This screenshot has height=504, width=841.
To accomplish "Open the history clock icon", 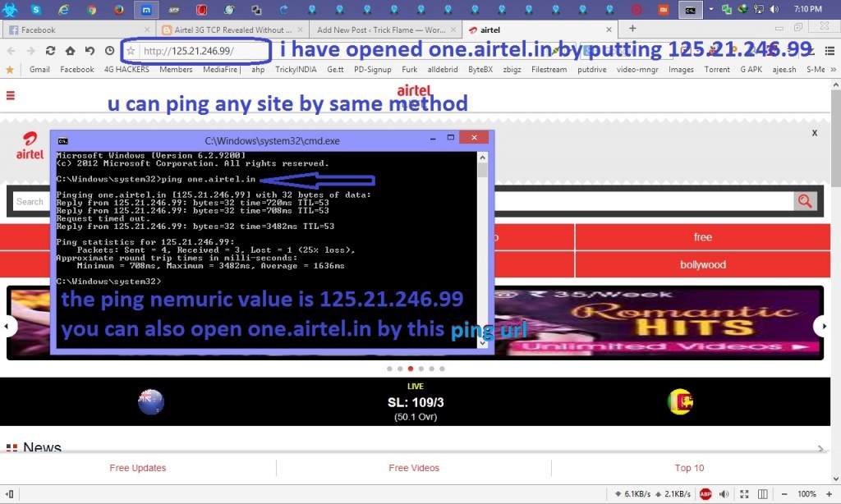I will (x=109, y=51).
